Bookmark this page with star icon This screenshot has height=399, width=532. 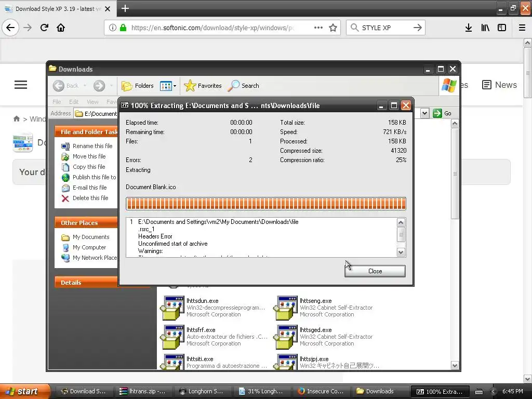pos(333,28)
